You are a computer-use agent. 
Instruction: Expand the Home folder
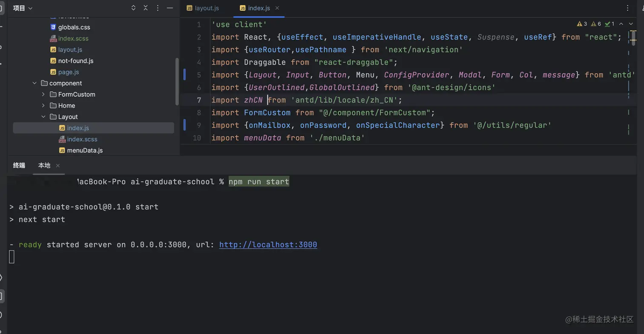coord(43,106)
